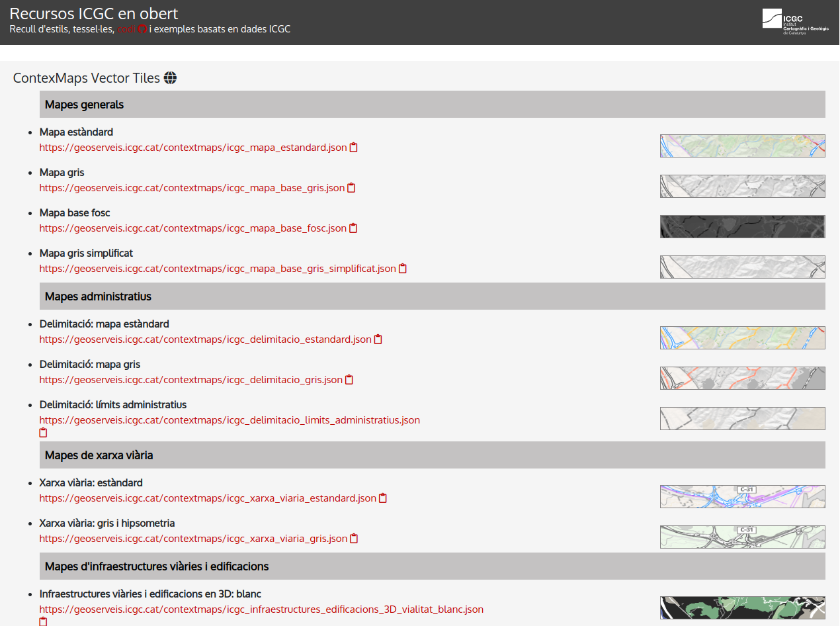Copy the 3D_vialitat_blanc.json URL via its clipboard icon
This screenshot has height=626, width=840.
[44, 621]
